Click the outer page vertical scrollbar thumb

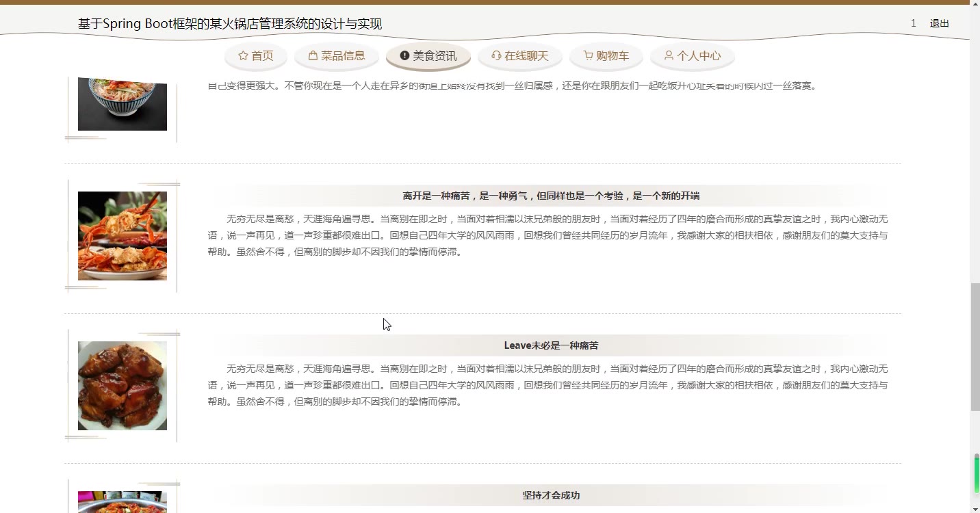click(975, 347)
